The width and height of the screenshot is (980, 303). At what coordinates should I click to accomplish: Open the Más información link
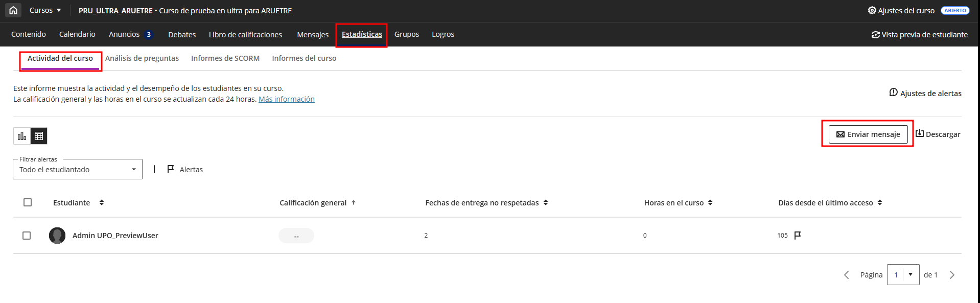click(286, 99)
